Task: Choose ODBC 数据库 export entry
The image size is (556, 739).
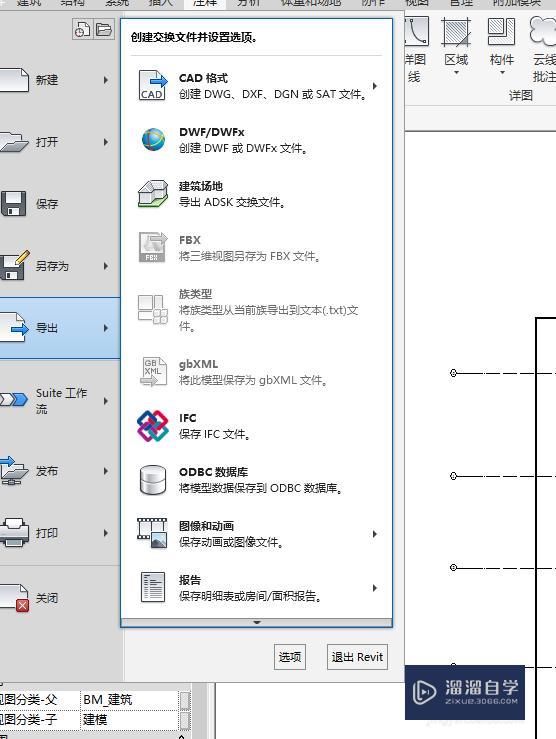Action: click(256, 480)
